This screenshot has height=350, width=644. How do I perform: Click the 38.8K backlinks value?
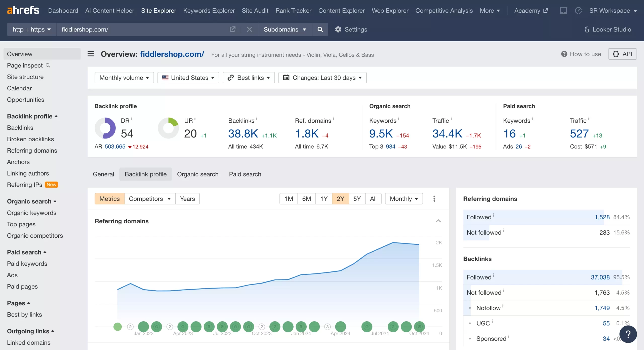(x=243, y=133)
